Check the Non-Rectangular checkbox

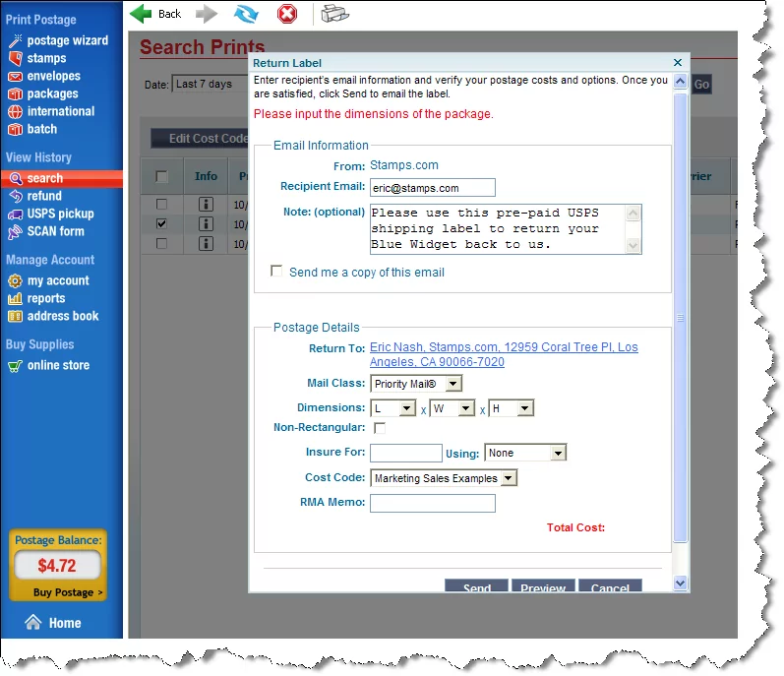380,428
